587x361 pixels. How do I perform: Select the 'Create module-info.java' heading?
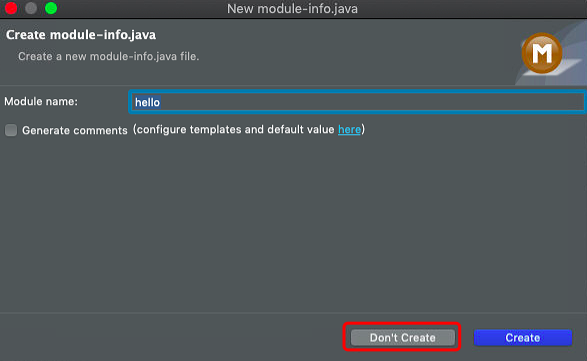click(81, 35)
